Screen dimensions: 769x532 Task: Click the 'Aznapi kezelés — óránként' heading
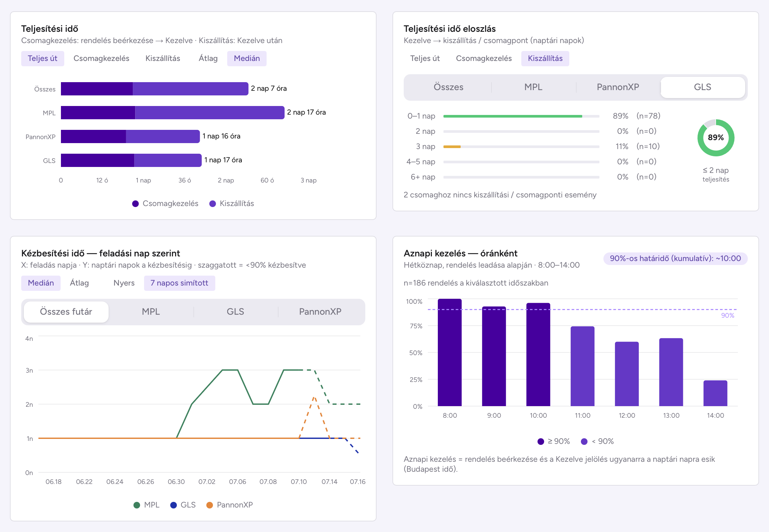pos(460,254)
